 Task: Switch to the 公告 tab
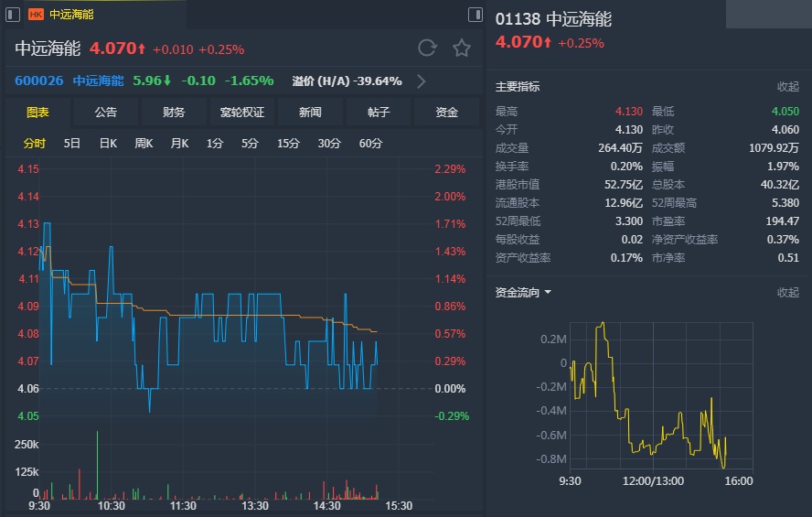pyautogui.click(x=106, y=112)
